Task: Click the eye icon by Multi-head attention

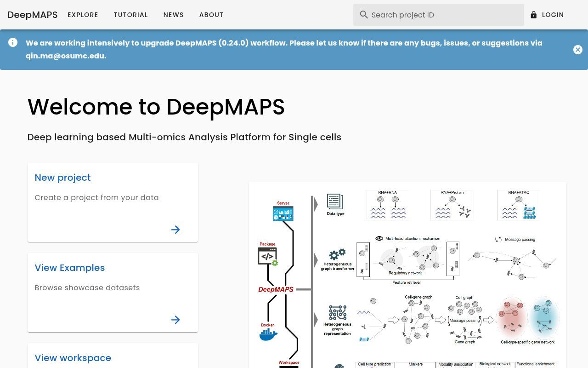Action: point(379,238)
